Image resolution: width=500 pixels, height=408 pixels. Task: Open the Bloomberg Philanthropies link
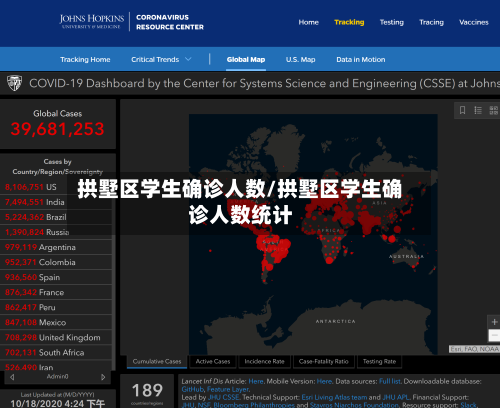(x=254, y=405)
